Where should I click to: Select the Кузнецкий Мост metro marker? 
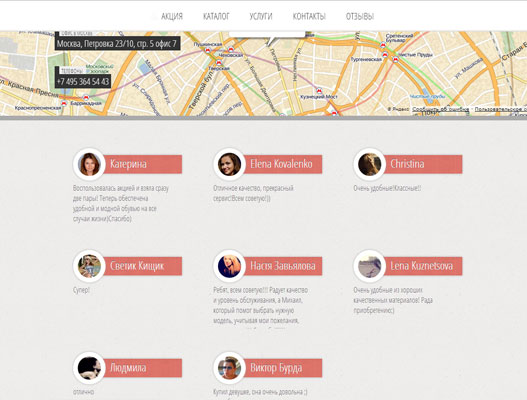click(x=319, y=91)
